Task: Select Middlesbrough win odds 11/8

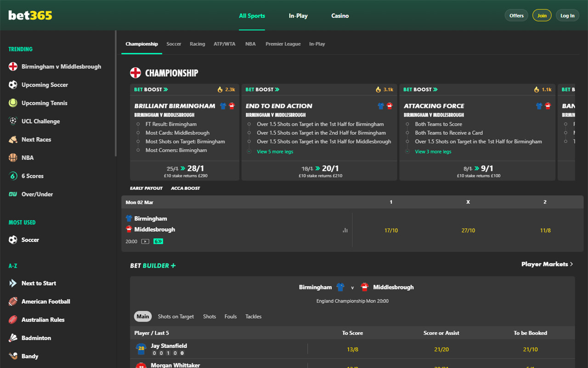Action: tap(545, 230)
